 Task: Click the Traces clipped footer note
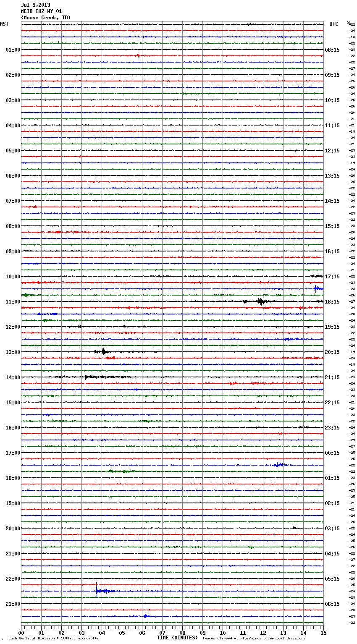pos(254,638)
